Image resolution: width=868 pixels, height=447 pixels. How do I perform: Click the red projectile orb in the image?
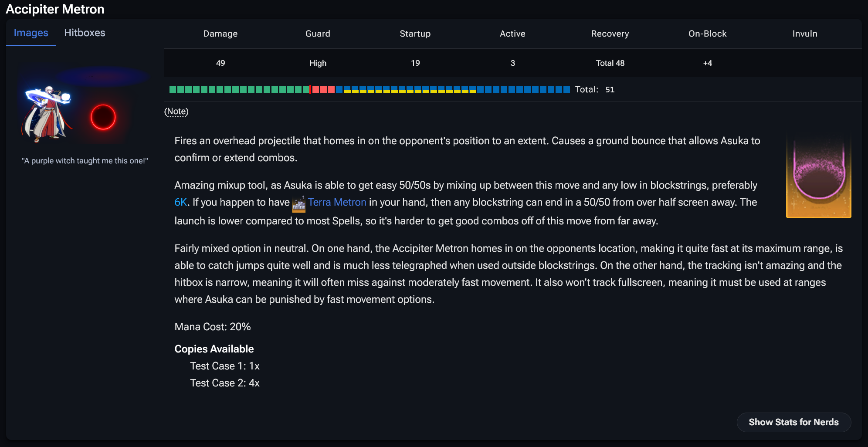point(103,117)
